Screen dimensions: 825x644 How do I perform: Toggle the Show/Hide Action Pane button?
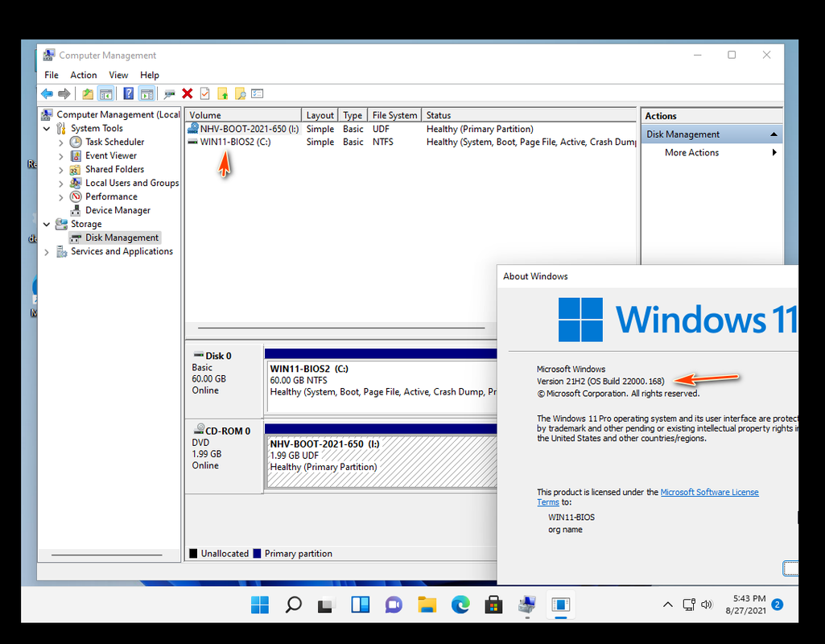coord(146,94)
